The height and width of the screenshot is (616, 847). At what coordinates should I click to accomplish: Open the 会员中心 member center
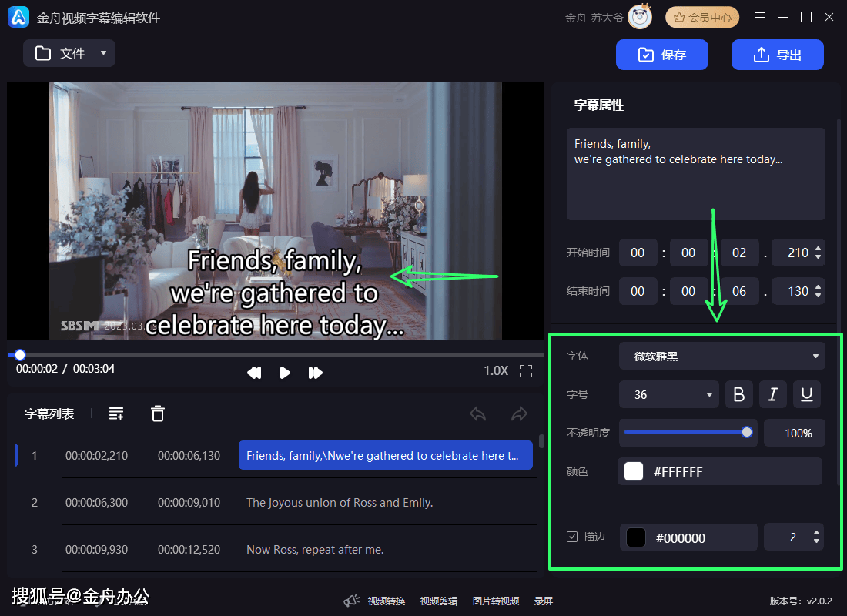click(702, 18)
